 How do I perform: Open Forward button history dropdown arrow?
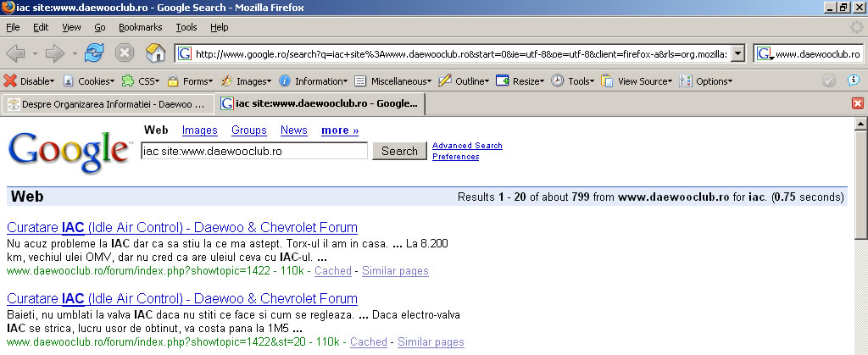click(75, 54)
